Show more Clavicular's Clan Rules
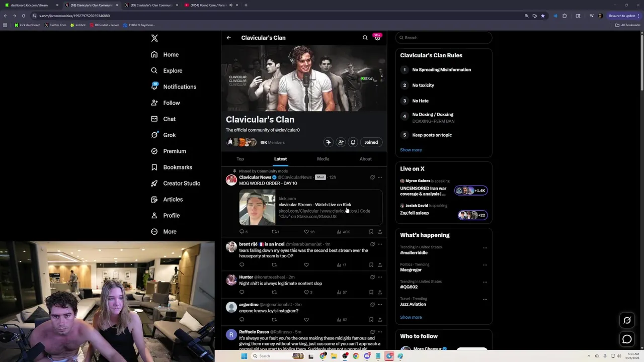644x362 pixels. pyautogui.click(x=411, y=150)
